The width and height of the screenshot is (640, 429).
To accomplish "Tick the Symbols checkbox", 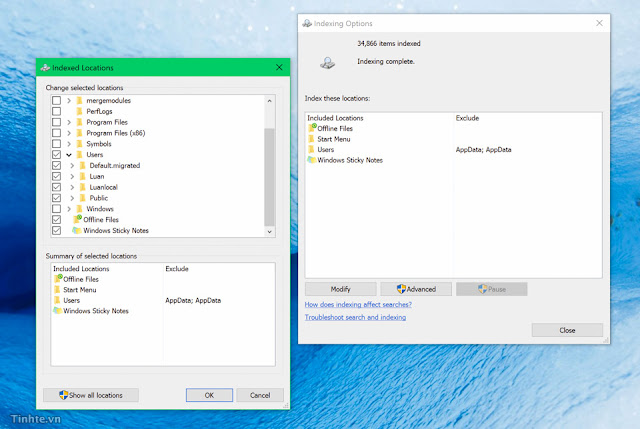I will pyautogui.click(x=56, y=144).
